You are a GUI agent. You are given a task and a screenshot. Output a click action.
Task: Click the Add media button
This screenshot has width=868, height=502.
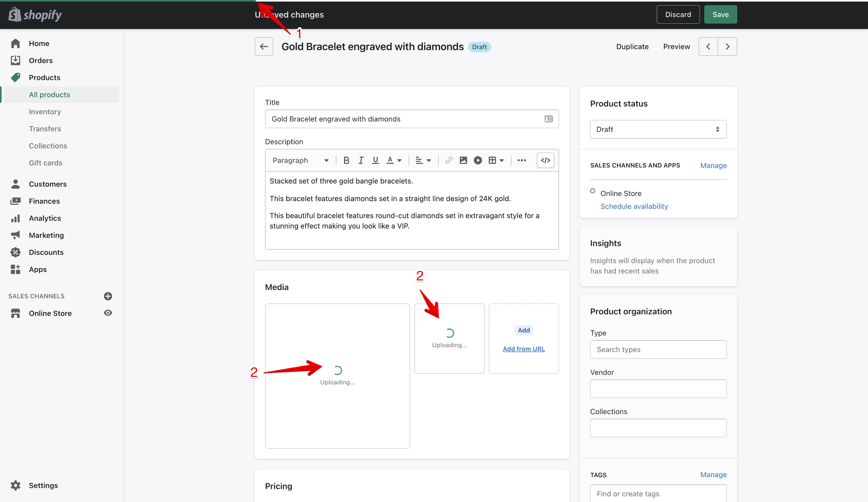point(524,330)
